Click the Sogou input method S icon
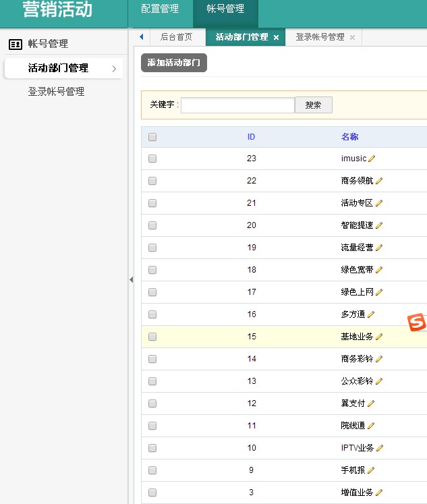 (x=417, y=322)
